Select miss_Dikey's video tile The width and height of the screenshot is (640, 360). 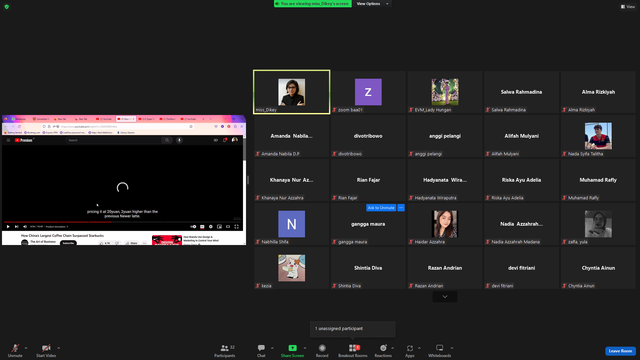291,92
